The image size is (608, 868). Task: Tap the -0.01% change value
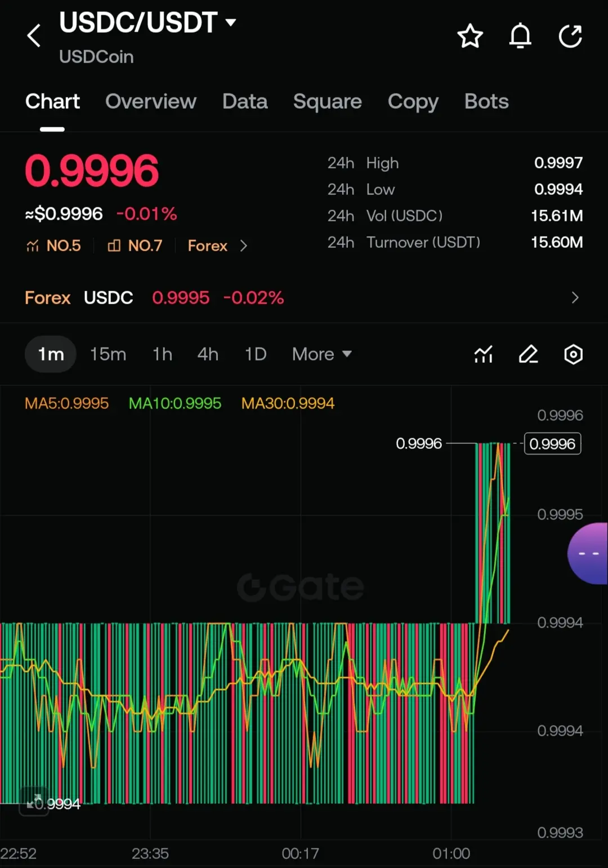click(x=147, y=214)
